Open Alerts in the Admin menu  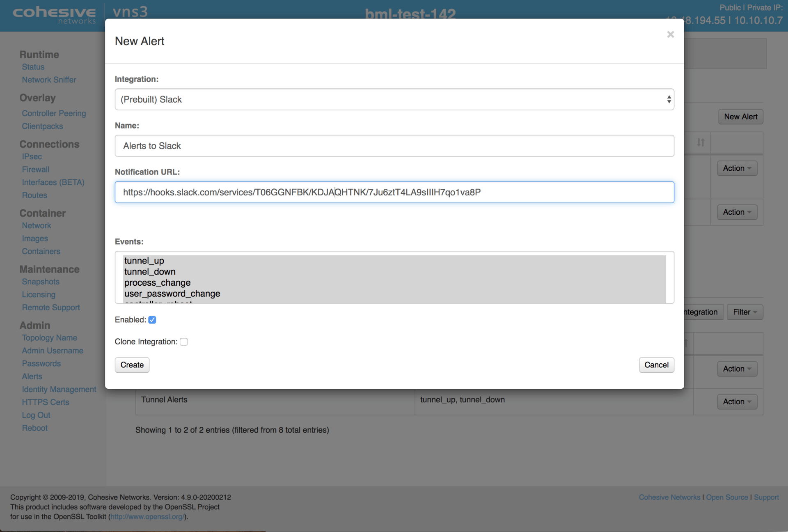[32, 376]
